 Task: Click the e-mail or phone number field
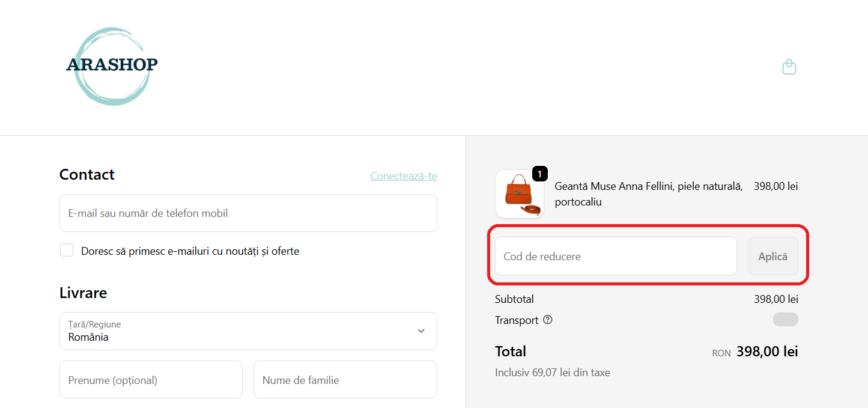pos(248,213)
